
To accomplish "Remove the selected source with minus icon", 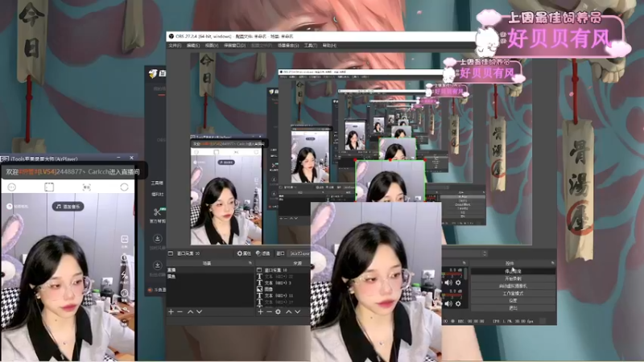I will pyautogui.click(x=269, y=312).
